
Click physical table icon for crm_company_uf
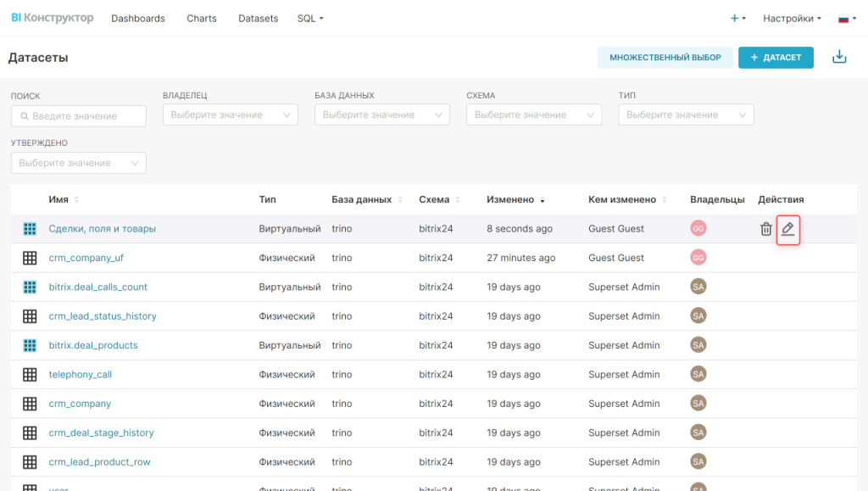tap(30, 258)
